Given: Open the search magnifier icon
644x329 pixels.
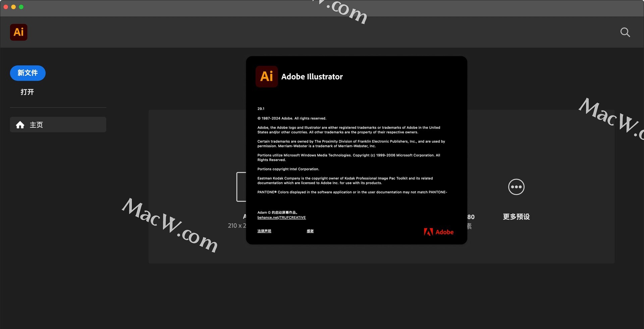Looking at the screenshot, I should pos(625,32).
